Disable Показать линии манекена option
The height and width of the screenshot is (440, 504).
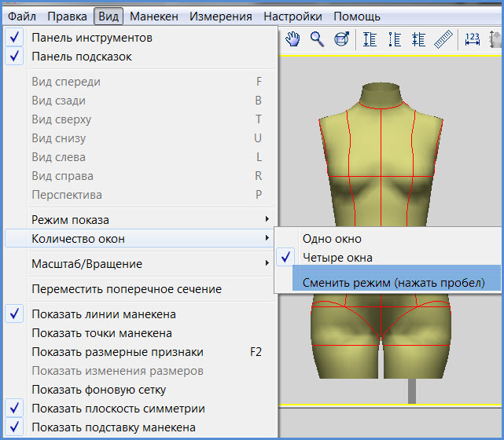(x=103, y=314)
